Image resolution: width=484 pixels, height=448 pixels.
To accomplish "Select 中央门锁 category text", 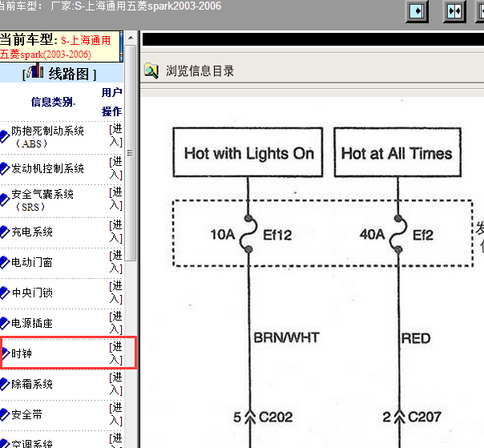I will tap(32, 293).
